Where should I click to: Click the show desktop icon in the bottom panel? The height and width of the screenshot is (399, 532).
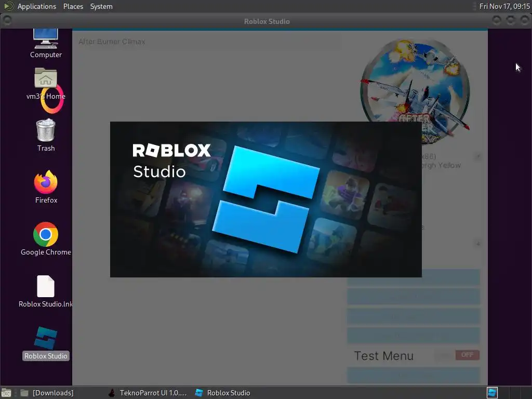tap(6, 393)
